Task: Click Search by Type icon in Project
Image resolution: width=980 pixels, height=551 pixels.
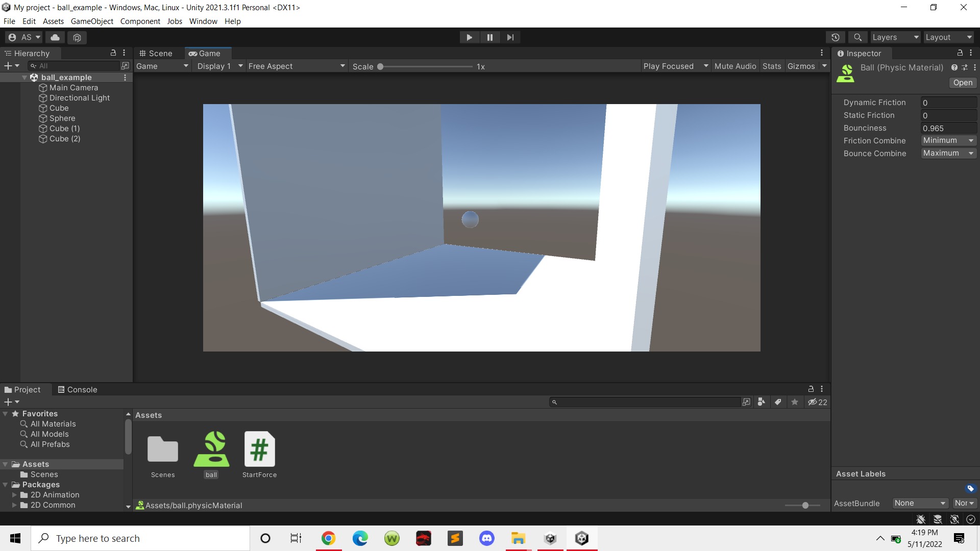Action: point(761,402)
